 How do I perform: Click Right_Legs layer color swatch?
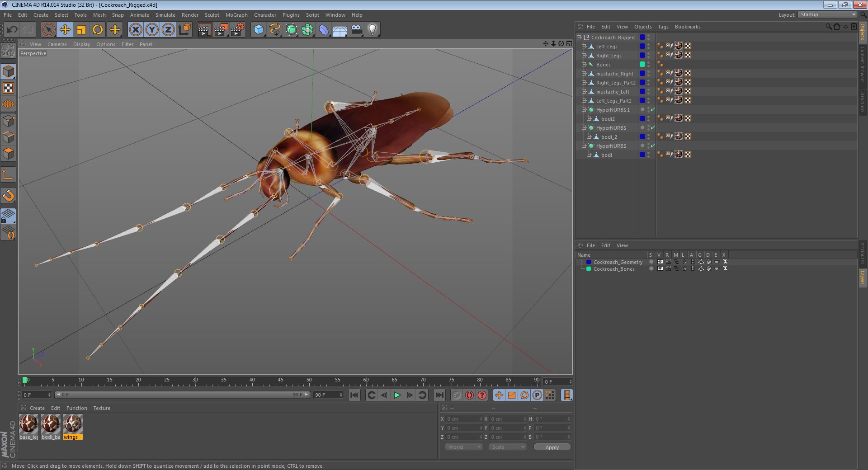coord(642,55)
